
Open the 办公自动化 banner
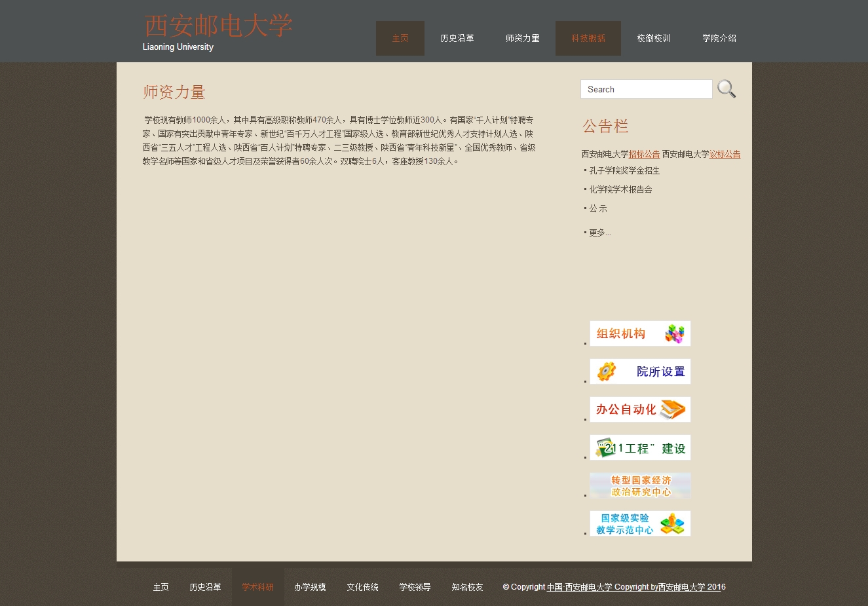coord(640,409)
